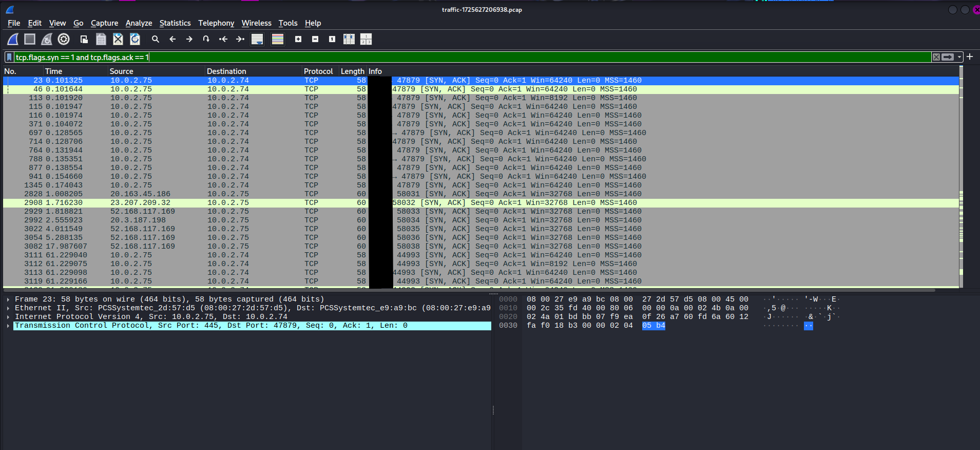The height and width of the screenshot is (450, 980).
Task: Sort by the Protocol column header
Action: (320, 71)
